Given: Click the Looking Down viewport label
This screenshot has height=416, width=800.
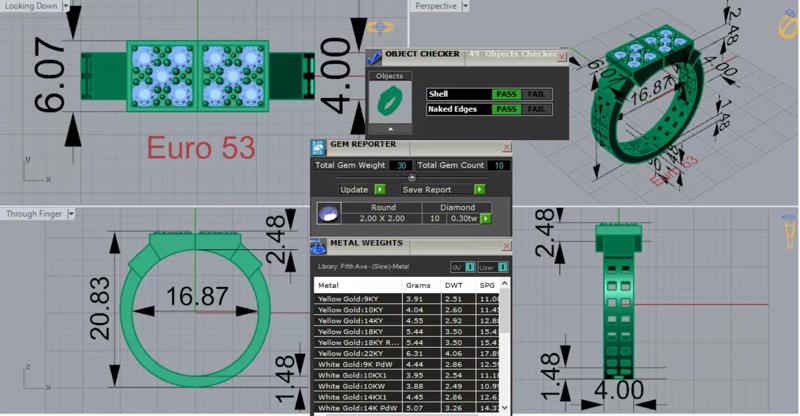Looking at the screenshot, I should (31, 6).
